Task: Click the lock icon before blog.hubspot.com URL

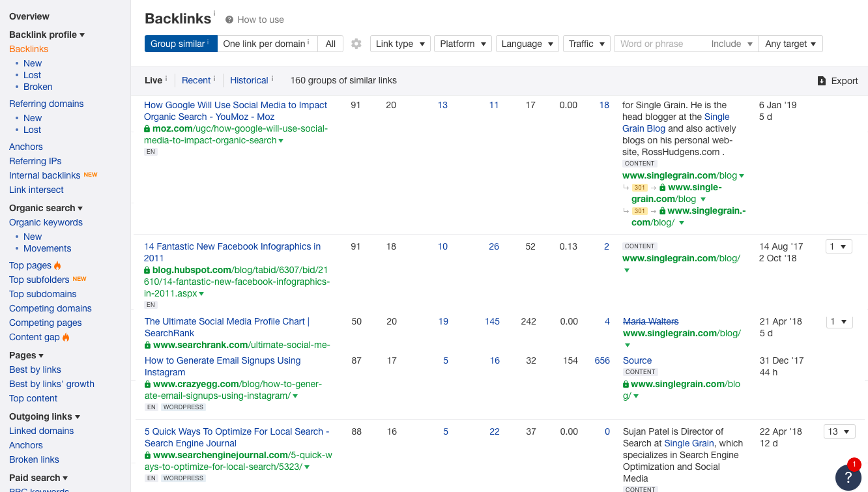Action: click(147, 270)
